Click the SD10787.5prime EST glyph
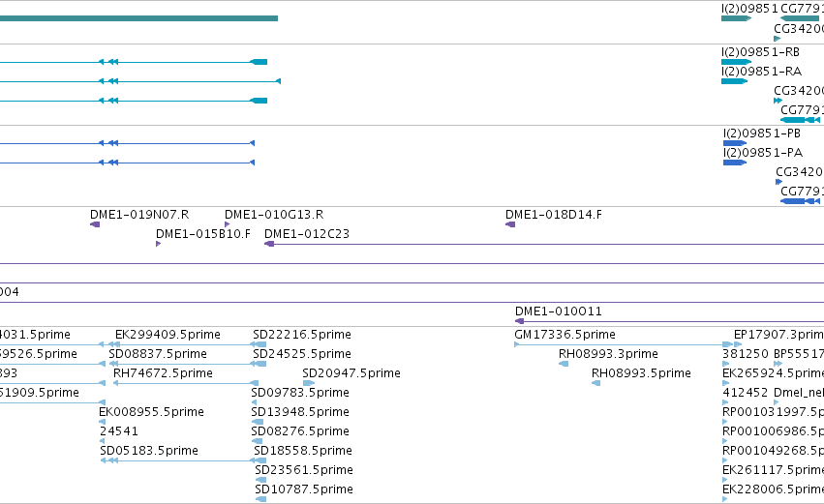This screenshot has height=504, width=824. [x=260, y=499]
